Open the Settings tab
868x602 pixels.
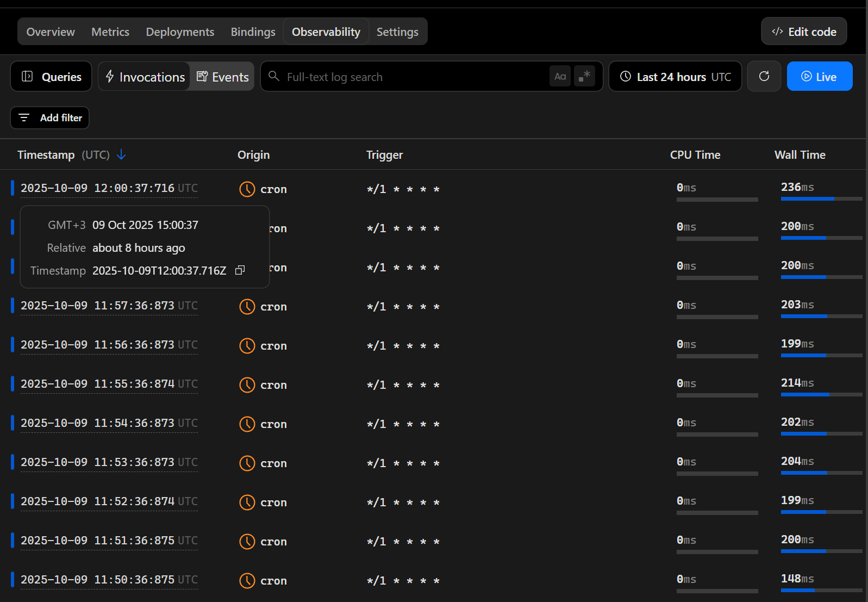point(397,32)
